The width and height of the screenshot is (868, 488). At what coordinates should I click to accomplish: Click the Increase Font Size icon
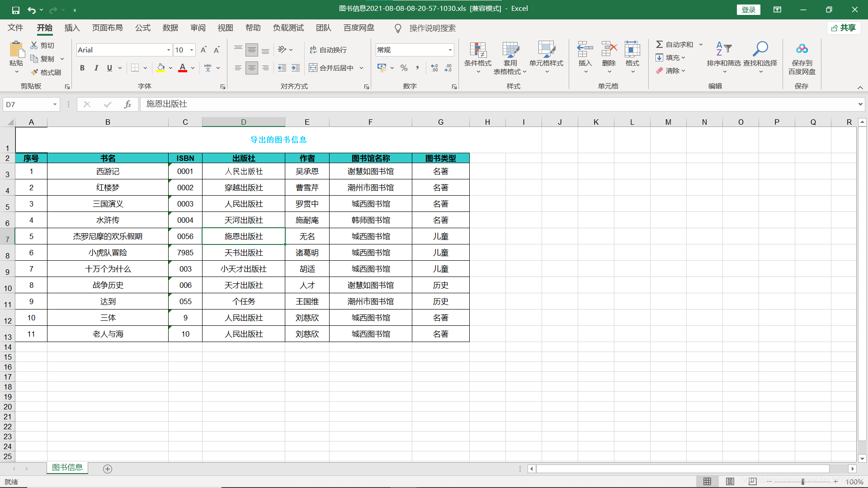point(203,50)
